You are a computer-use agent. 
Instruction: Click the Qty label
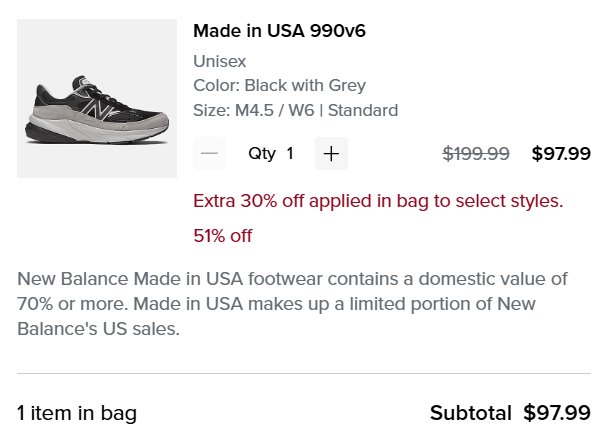click(262, 154)
